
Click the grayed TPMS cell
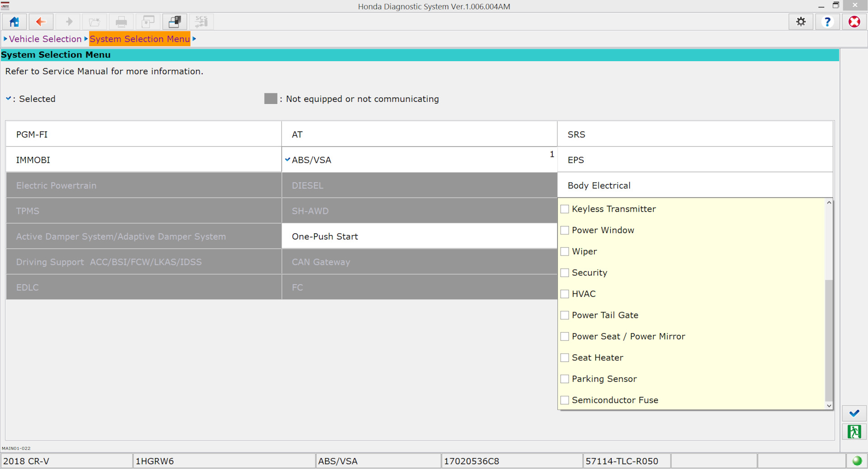click(x=144, y=211)
